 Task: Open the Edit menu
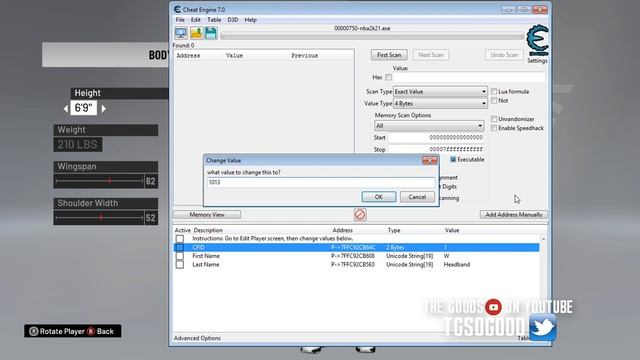click(196, 20)
